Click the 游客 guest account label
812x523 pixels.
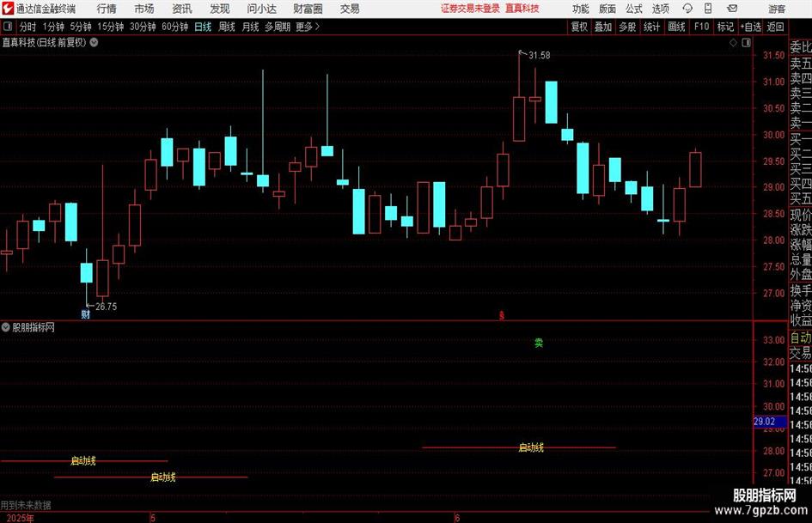[777, 9]
